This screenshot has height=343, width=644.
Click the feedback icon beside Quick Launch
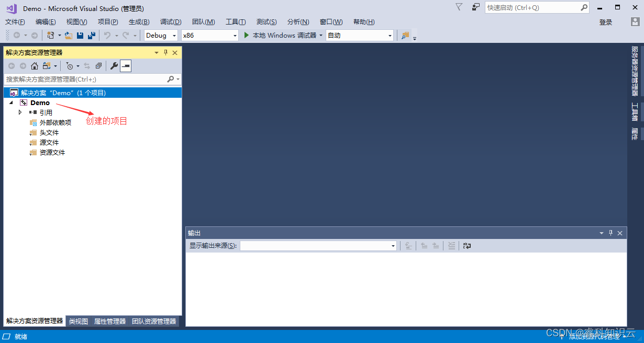475,7
